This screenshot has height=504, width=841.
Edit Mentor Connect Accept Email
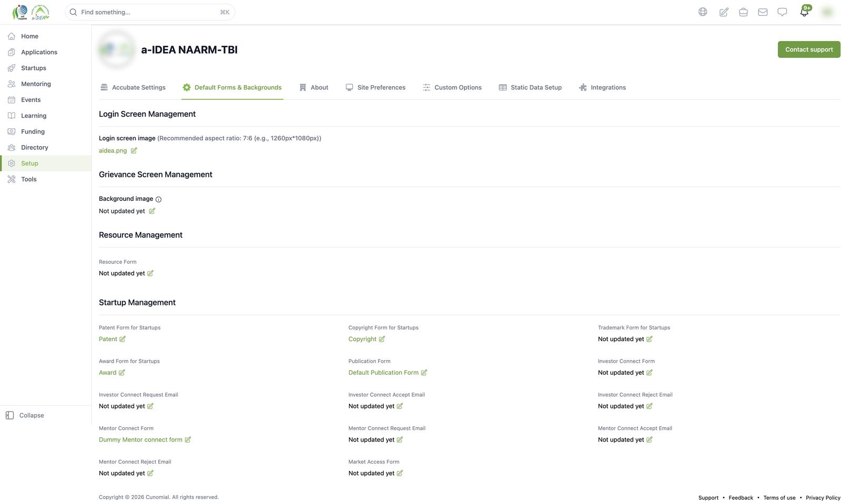tap(649, 440)
